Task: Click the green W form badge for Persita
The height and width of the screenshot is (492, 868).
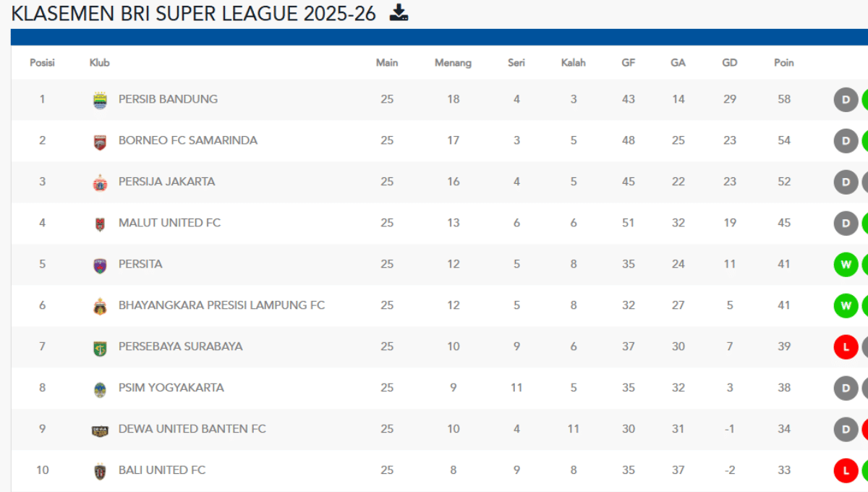Action: [x=846, y=264]
